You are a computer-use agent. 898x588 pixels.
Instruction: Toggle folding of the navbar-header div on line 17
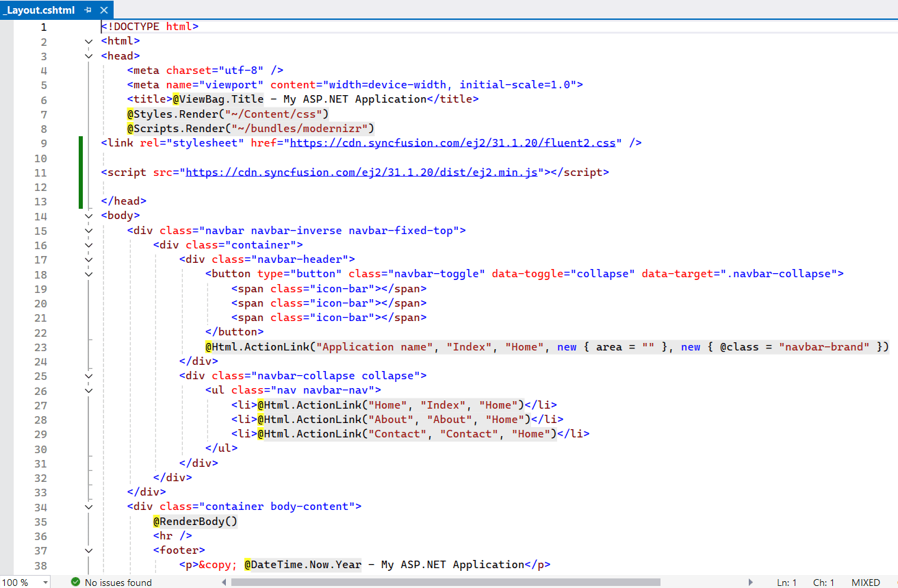88,259
